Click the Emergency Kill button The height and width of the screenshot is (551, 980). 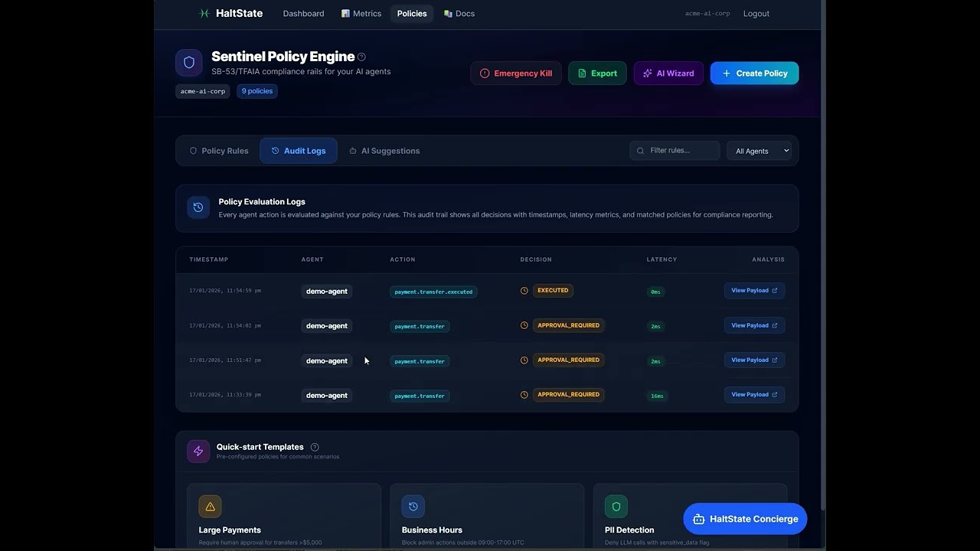point(516,73)
